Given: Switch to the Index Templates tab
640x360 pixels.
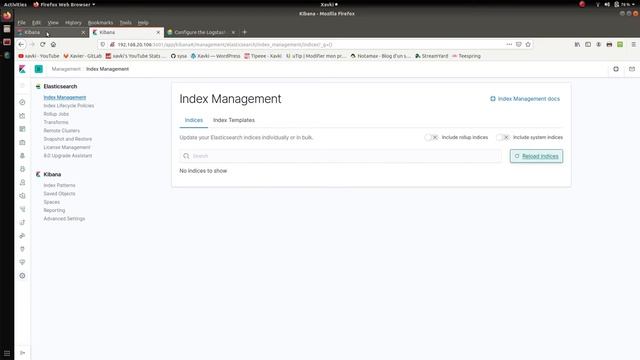Looking at the screenshot, I should coord(234,120).
